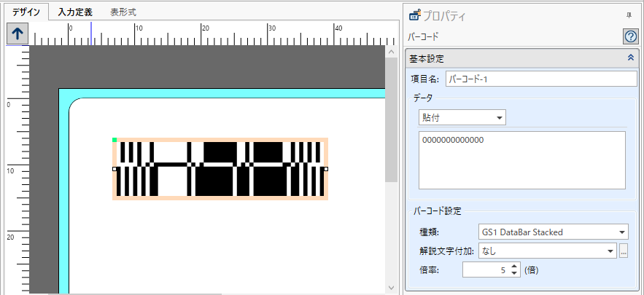Click the (倍) unit label
This screenshot has width=644, height=295.
531,270
